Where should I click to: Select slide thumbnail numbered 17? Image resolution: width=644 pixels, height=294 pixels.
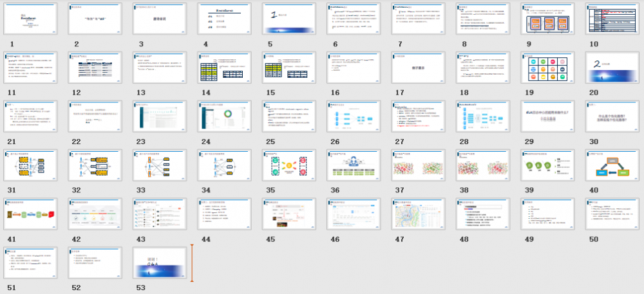coord(419,68)
